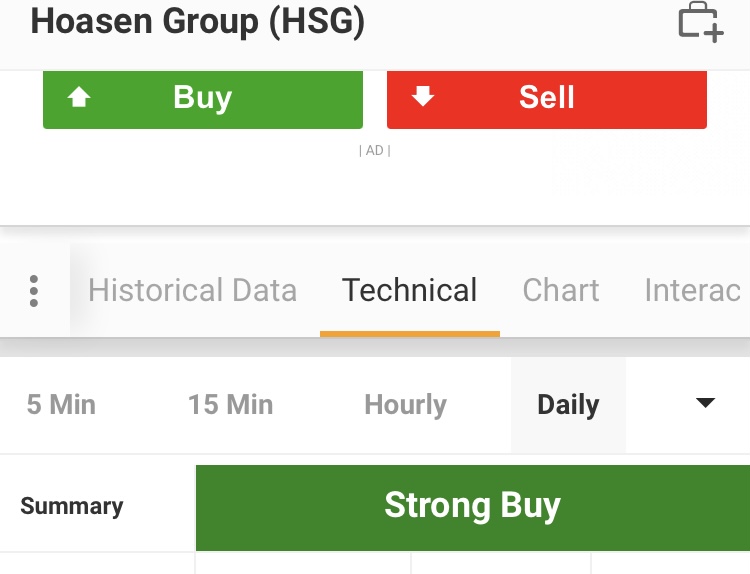This screenshot has height=574, width=750.
Task: Open the three-dot more options menu
Action: [34, 290]
